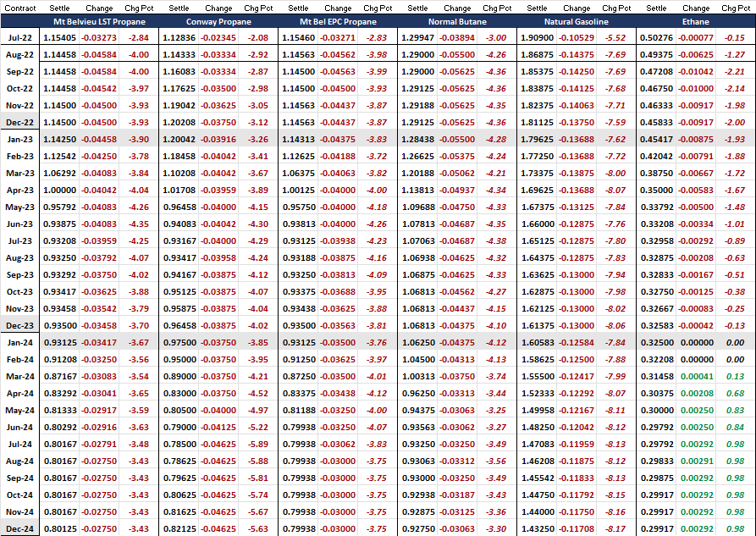Select the Dec-23 contract row label

[x=19, y=326]
